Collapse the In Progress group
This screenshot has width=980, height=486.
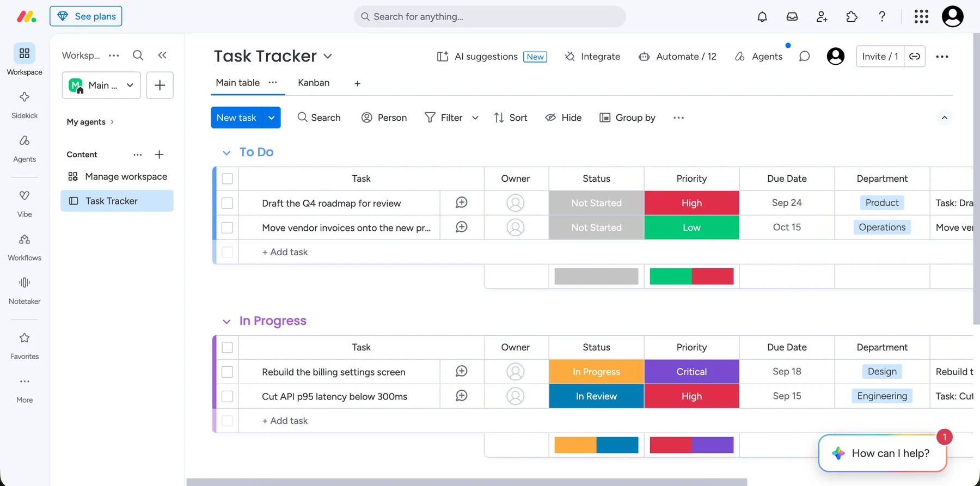coord(226,321)
